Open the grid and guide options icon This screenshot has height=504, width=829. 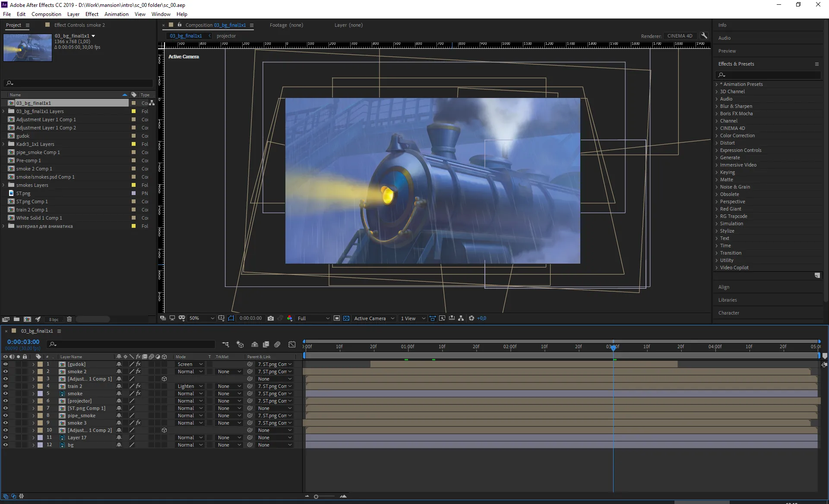221,318
